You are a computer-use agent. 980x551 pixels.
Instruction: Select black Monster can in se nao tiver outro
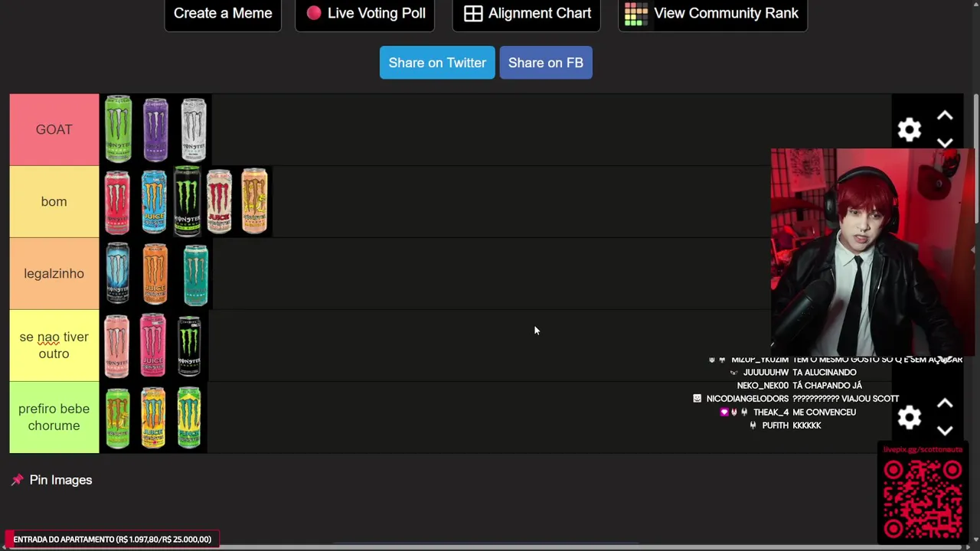tap(189, 345)
